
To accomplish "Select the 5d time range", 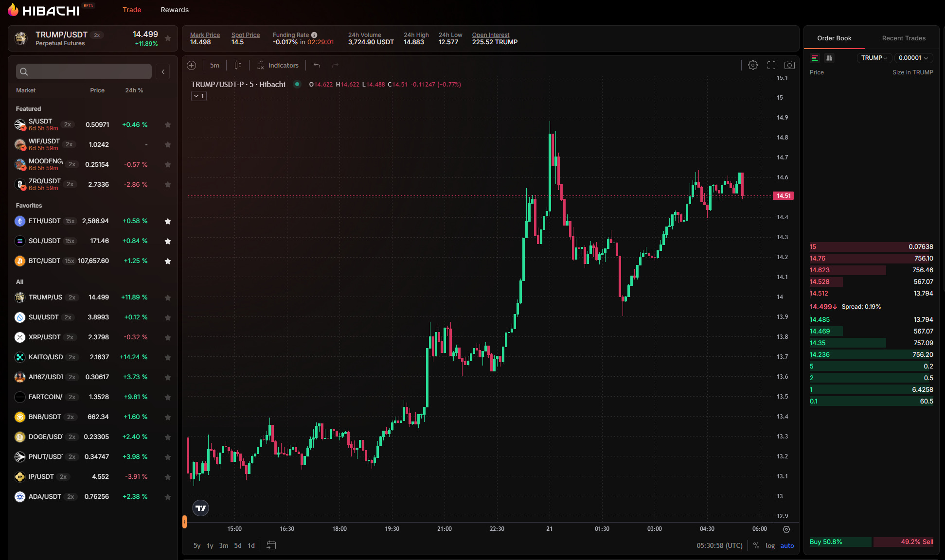I will pyautogui.click(x=238, y=545).
